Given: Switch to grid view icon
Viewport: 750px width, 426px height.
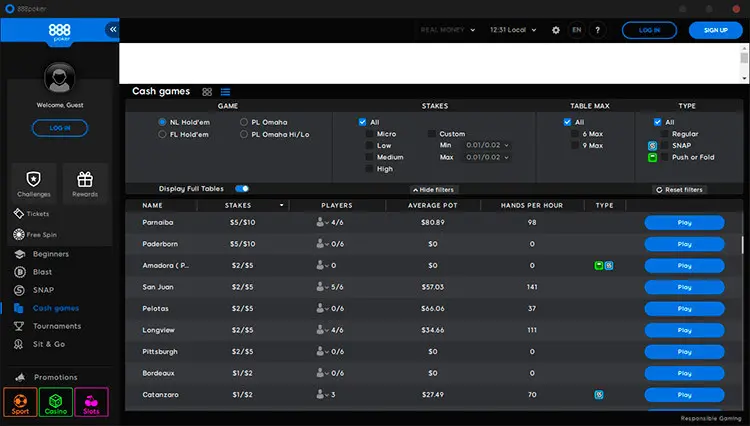Looking at the screenshot, I should point(207,92).
